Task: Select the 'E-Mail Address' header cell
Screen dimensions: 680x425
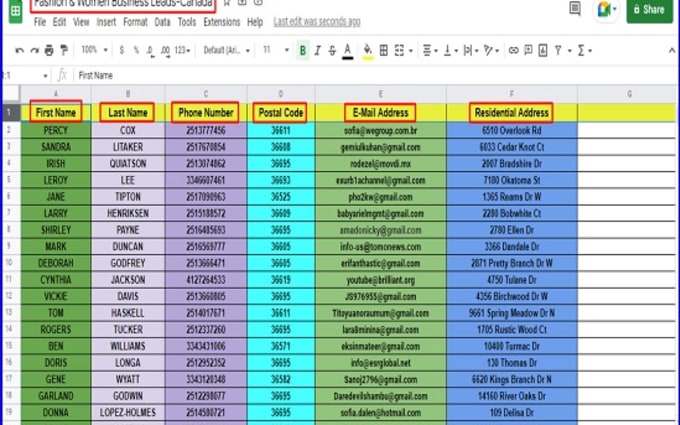Action: tap(380, 113)
